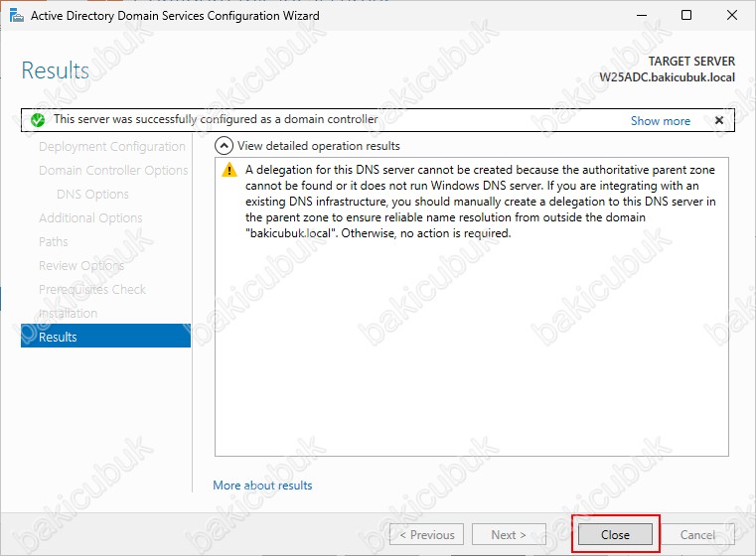This screenshot has width=756, height=556.
Task: Click the DNS delegation warning message text
Action: (x=481, y=202)
